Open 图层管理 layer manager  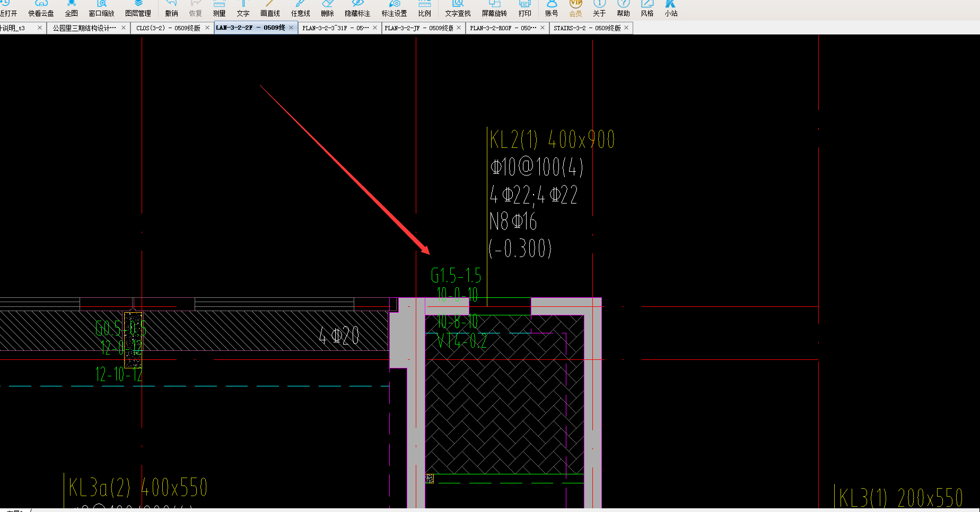(138, 8)
